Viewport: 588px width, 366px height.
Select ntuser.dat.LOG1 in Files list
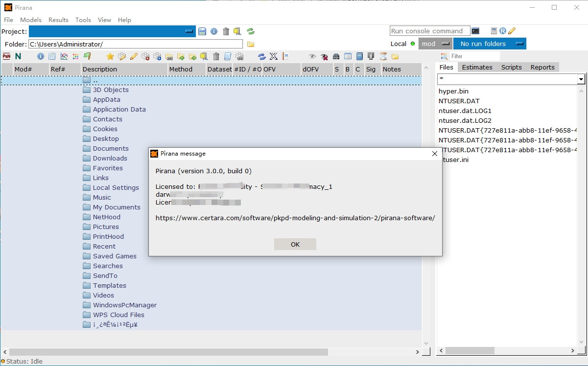465,111
